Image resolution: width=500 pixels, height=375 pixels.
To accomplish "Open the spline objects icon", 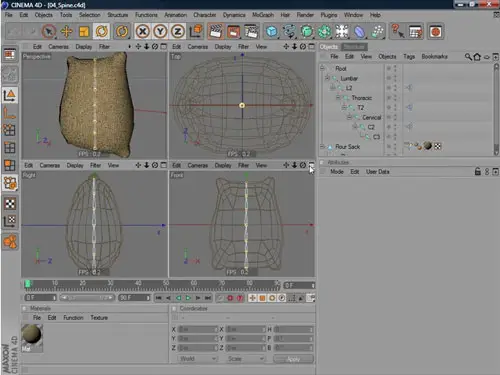I will pos(289,31).
